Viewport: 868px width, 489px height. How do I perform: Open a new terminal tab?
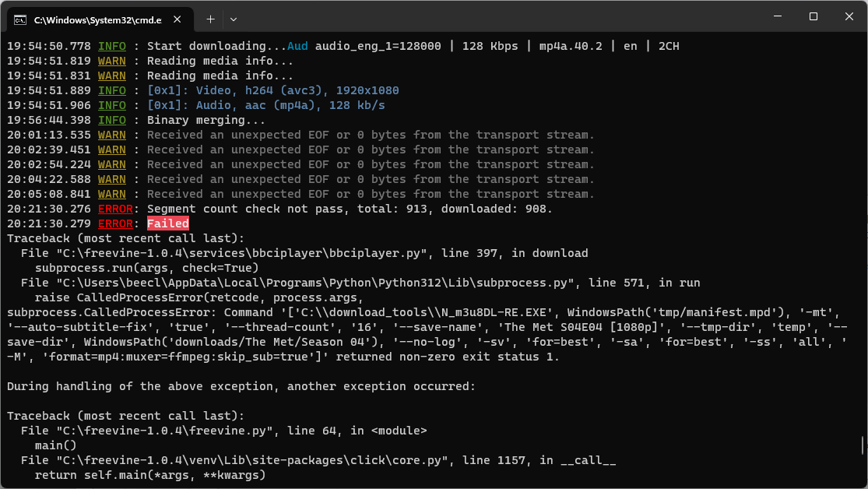[x=210, y=18]
